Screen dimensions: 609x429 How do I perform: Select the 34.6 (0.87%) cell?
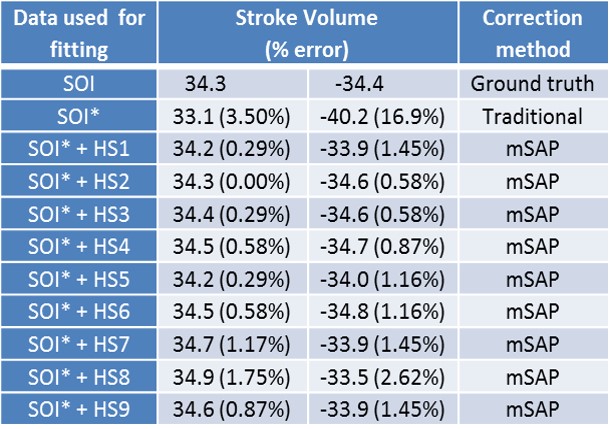(235, 408)
